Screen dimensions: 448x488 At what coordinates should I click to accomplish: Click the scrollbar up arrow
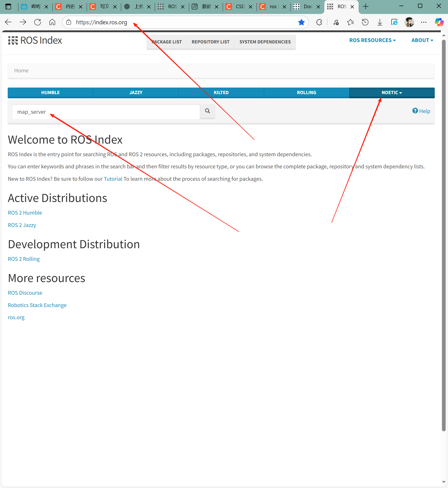444,35
